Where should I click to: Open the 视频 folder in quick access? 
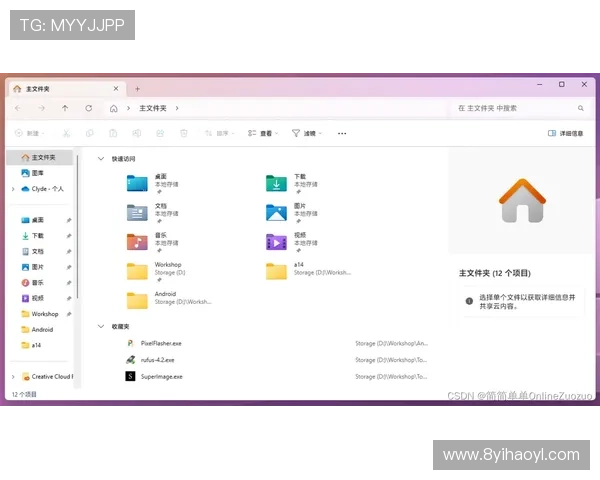(x=292, y=242)
